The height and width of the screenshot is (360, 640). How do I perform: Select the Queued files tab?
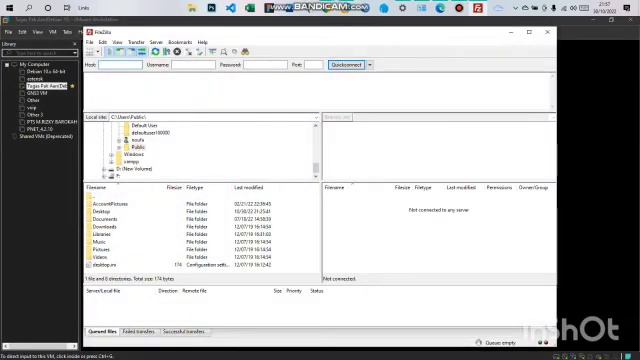click(x=102, y=331)
